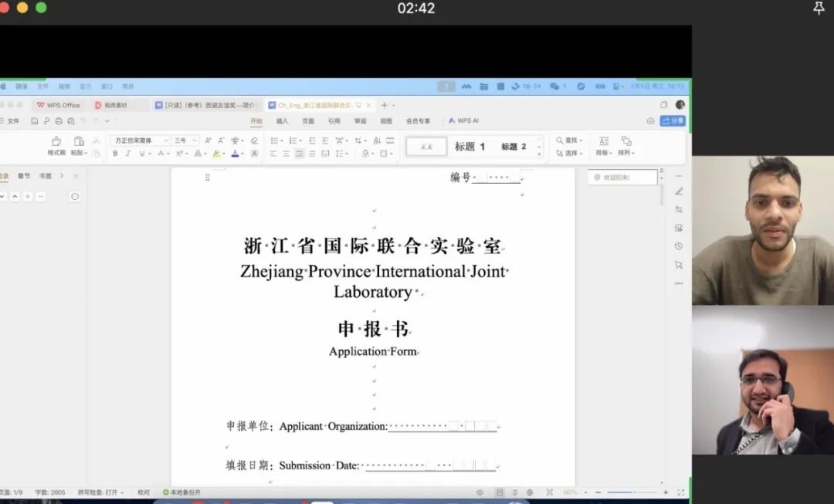
Task: Click the Find (查找) magnifier icon
Action: pos(560,140)
